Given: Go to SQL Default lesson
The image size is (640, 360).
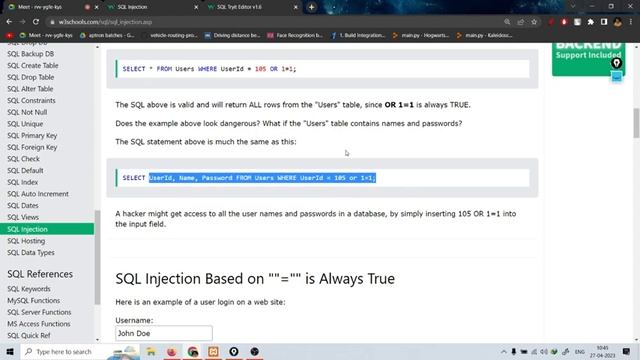Looking at the screenshot, I should (25, 171).
